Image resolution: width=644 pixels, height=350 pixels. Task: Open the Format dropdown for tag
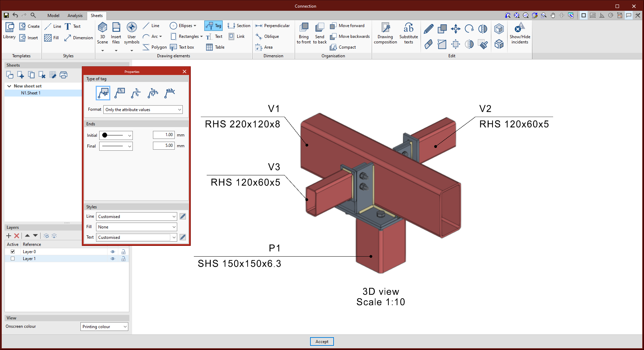[143, 110]
